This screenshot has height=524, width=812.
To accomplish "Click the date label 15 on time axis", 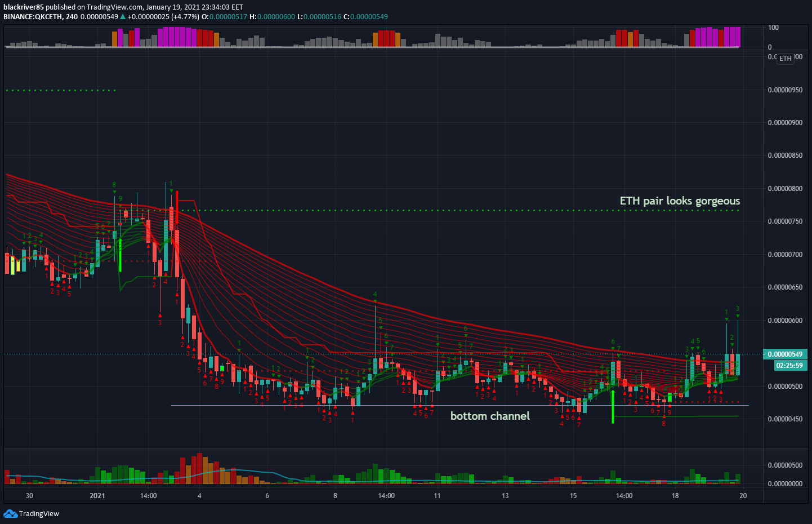I will point(573,496).
